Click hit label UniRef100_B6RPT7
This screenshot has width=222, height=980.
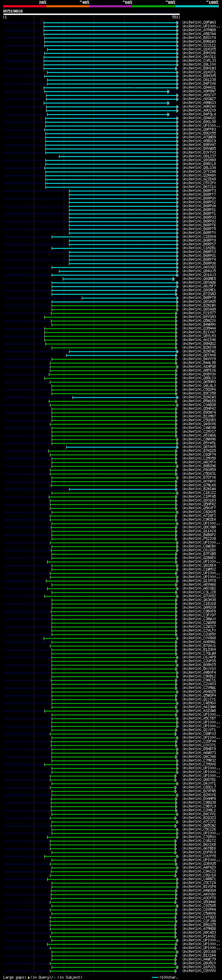[x=199, y=194]
